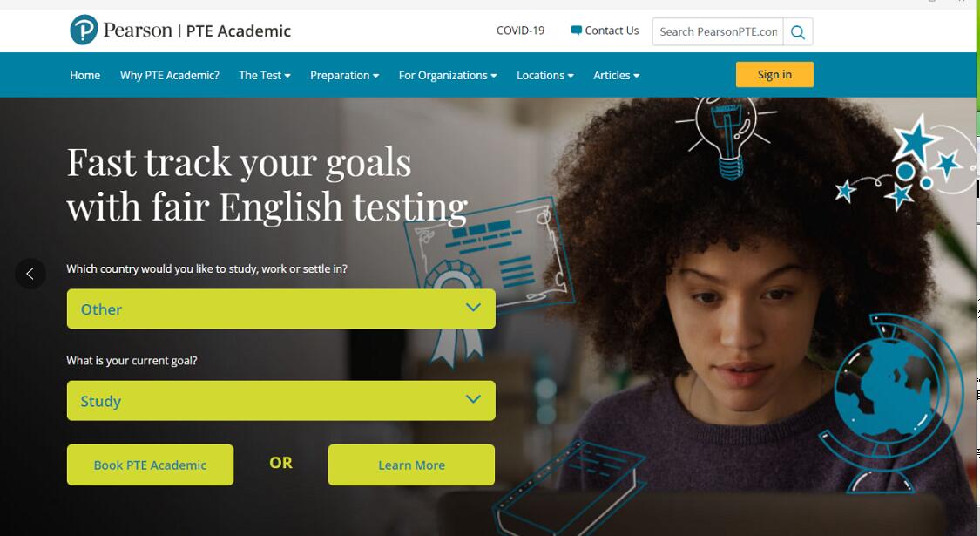
Task: Click the chevron on the Study dropdown
Action: click(473, 399)
